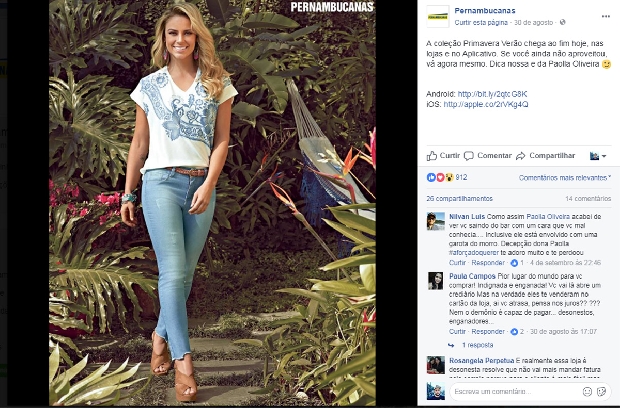Expand the Comentários mais relevantes sort dropdown
Viewport: 620px width, 408px height.
click(565, 178)
